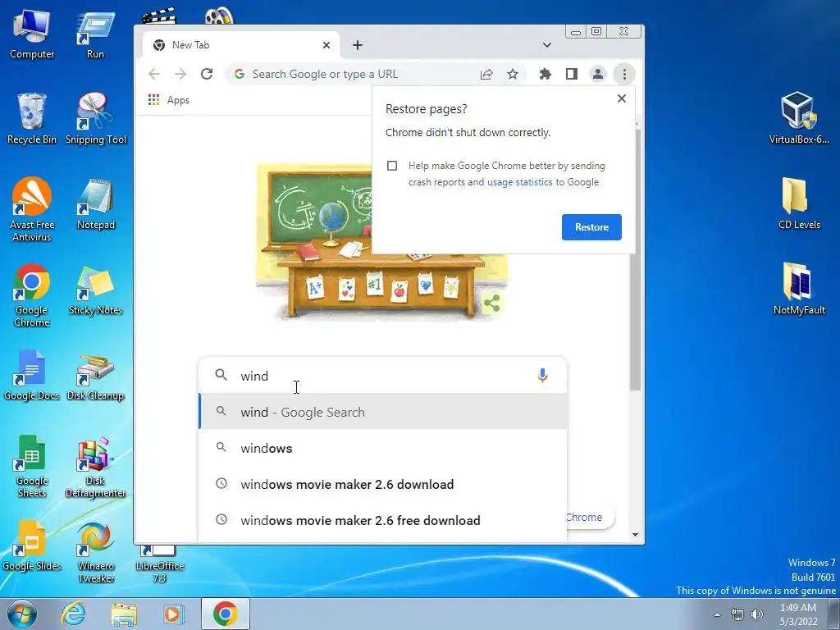
Task: Select the Notepad desktop shortcut
Action: point(95,204)
